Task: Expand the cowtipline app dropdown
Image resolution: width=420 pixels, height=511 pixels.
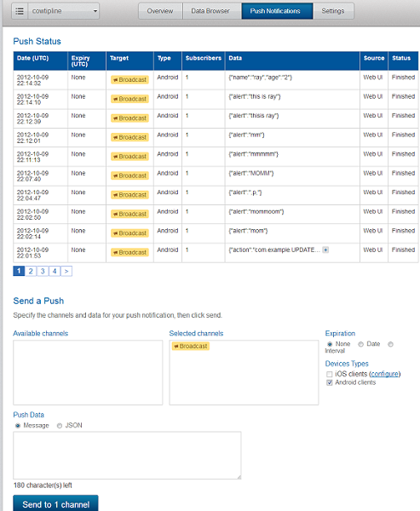Action: 64,11
